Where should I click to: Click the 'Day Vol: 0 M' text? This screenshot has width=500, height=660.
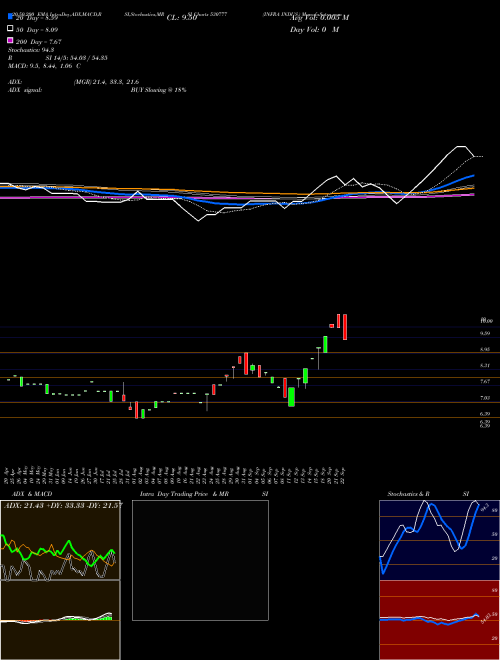(314, 29)
